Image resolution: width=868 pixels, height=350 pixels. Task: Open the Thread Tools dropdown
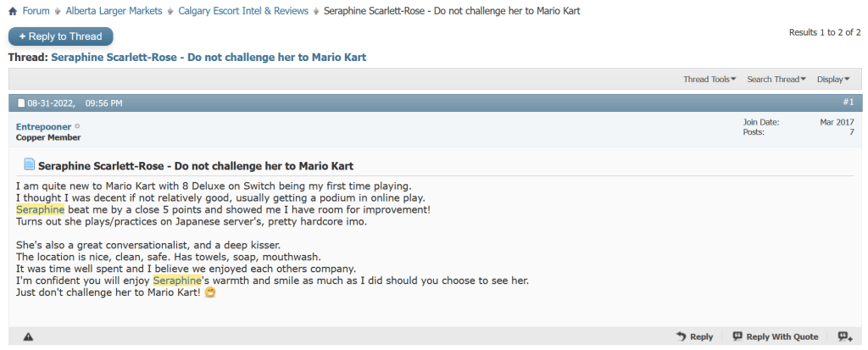(709, 80)
